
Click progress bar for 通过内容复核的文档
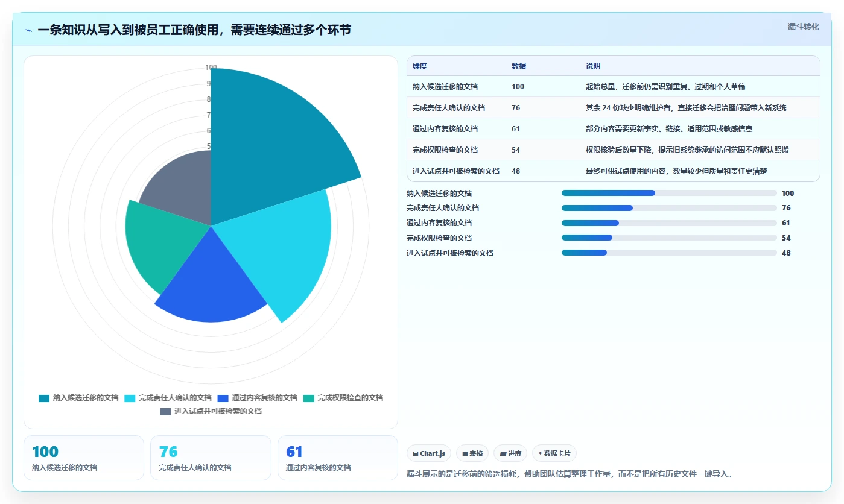669,223
